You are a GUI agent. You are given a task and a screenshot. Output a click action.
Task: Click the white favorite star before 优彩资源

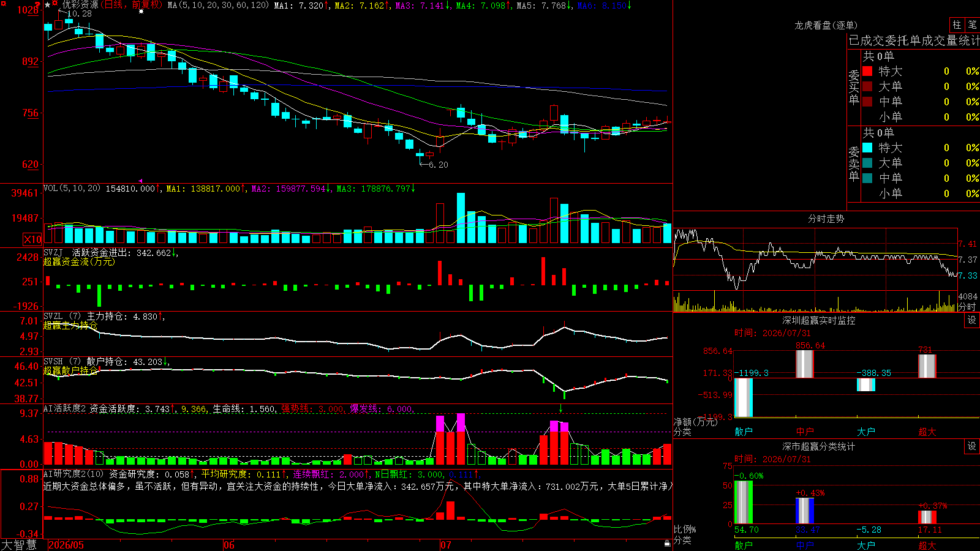point(48,5)
